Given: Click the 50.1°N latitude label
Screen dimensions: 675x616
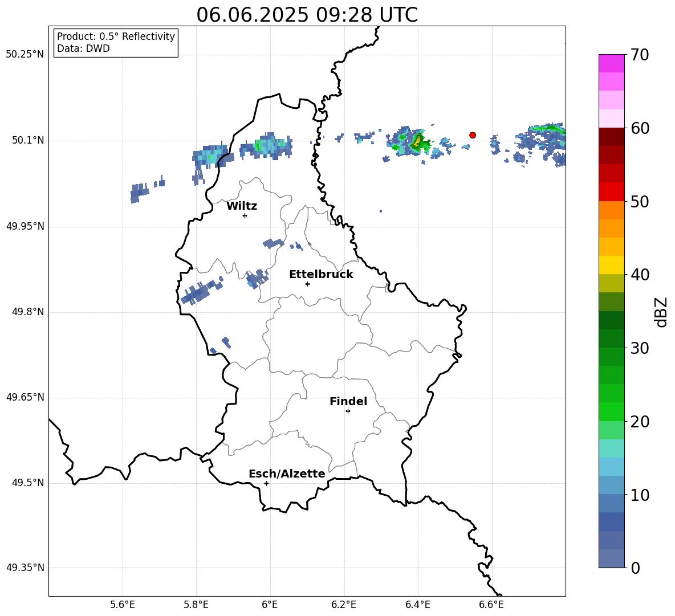Looking at the screenshot, I should coord(29,141).
